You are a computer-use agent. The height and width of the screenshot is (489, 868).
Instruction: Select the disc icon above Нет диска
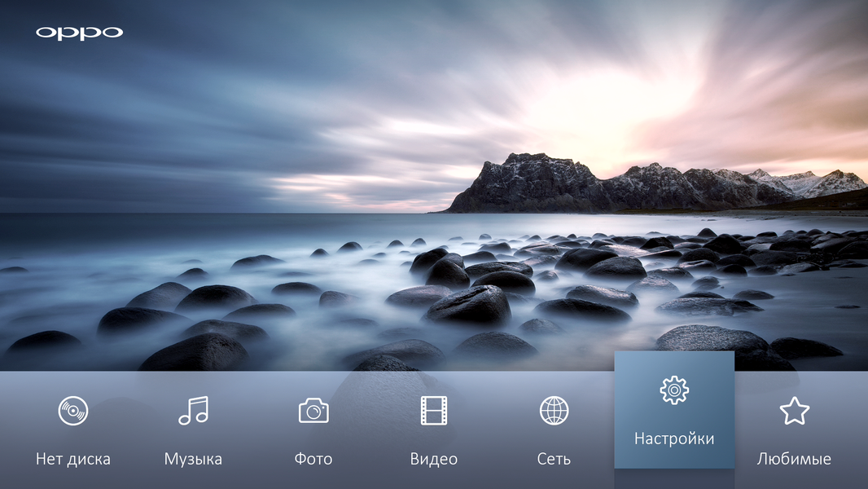73,411
